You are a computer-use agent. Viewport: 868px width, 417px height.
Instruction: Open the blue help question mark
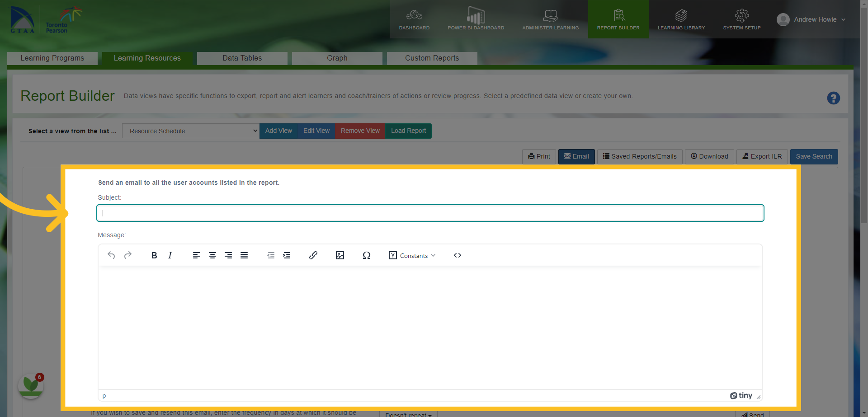click(x=833, y=98)
